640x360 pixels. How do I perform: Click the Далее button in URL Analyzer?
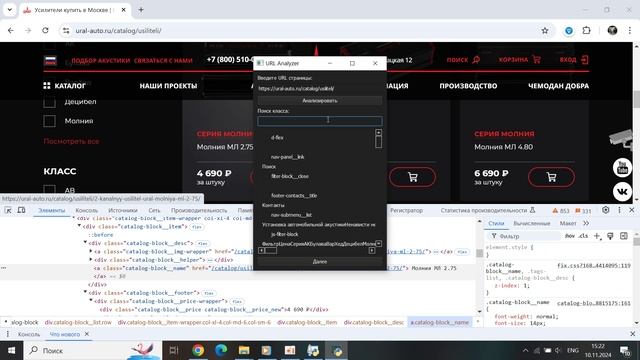[320, 262]
